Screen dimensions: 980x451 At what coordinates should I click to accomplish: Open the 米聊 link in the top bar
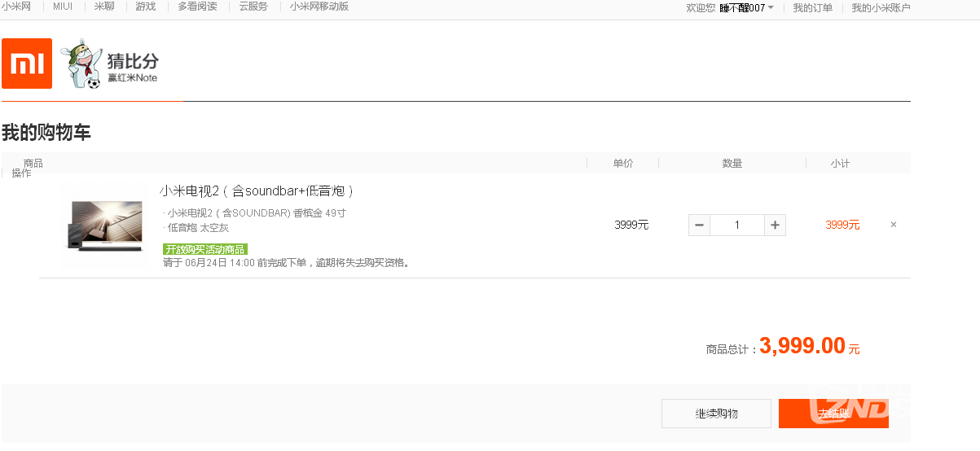pos(104,7)
